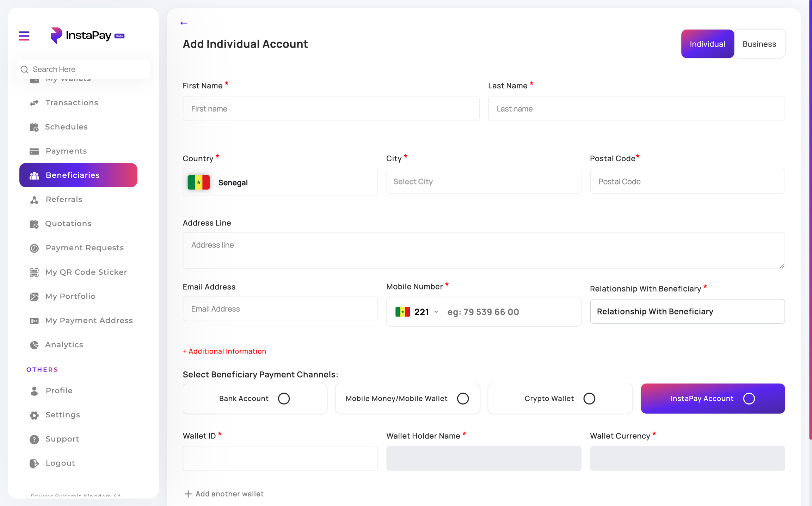
Task: Expand the Additional Information link
Action: click(x=224, y=351)
